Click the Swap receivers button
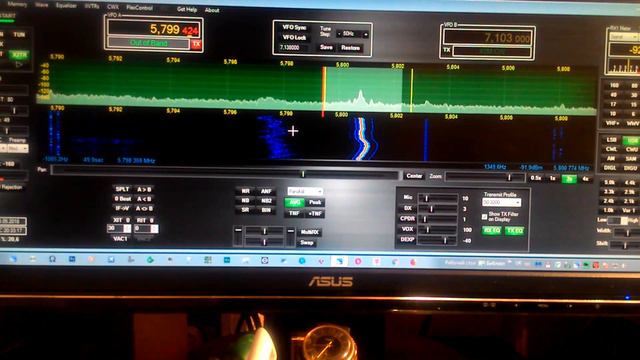640x360 pixels. (x=307, y=242)
